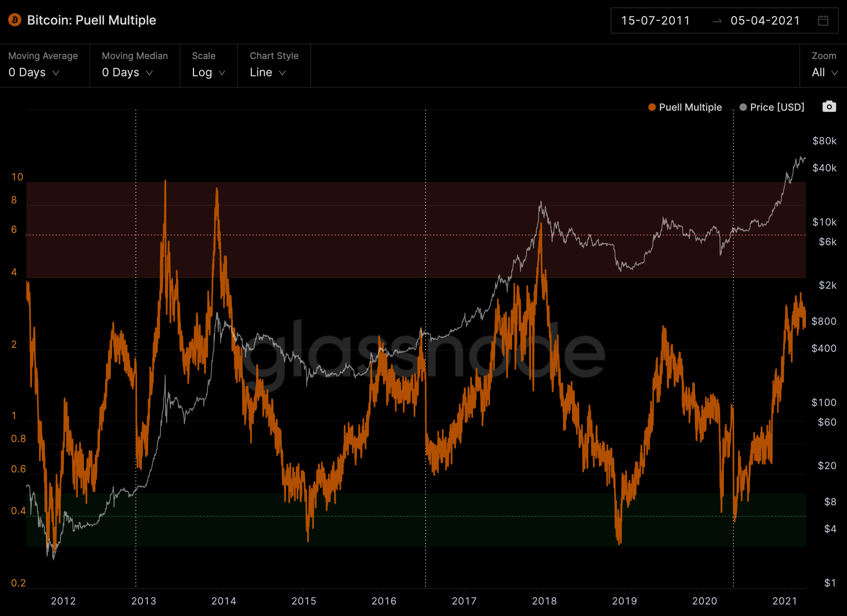Click the 2016 x-axis label
The image size is (847, 616).
coord(384,601)
